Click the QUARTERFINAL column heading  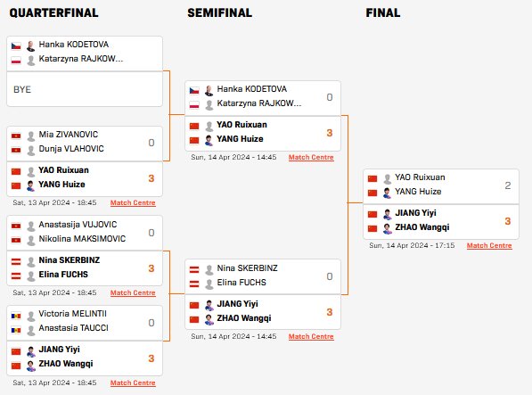pos(54,12)
